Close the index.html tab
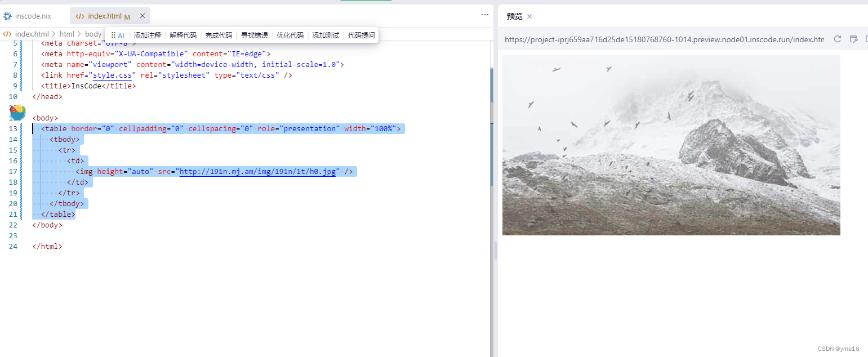The height and width of the screenshot is (357, 868). pyautogui.click(x=143, y=16)
